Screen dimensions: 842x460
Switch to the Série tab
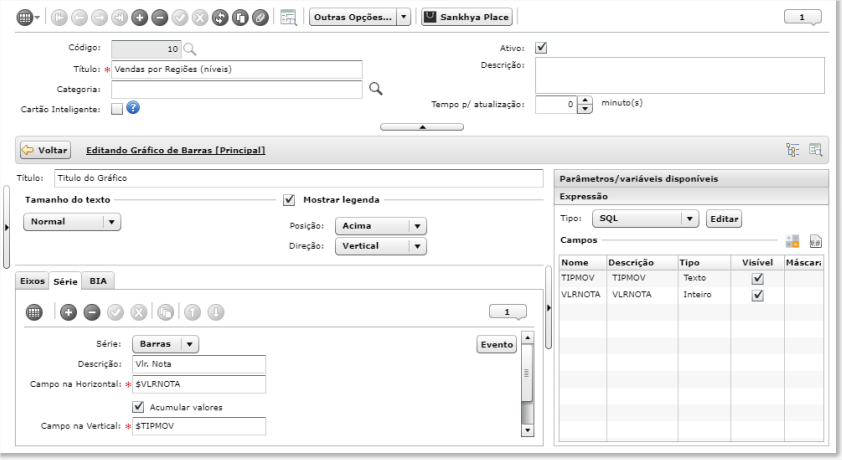(x=66, y=281)
